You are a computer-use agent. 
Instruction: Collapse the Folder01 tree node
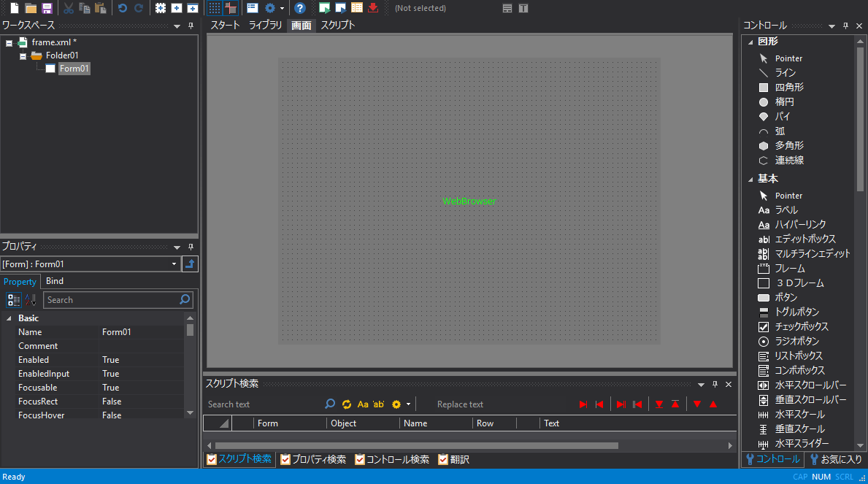coord(23,55)
